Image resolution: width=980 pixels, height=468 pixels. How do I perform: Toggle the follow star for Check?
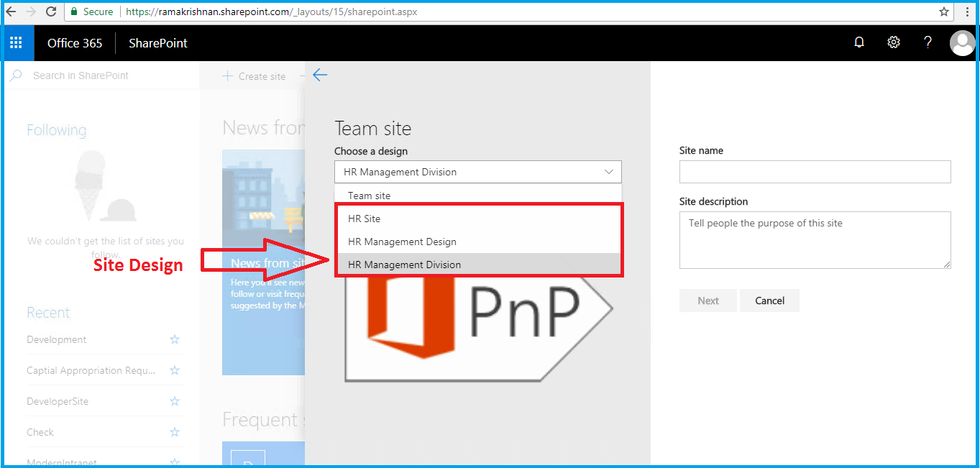coord(175,432)
